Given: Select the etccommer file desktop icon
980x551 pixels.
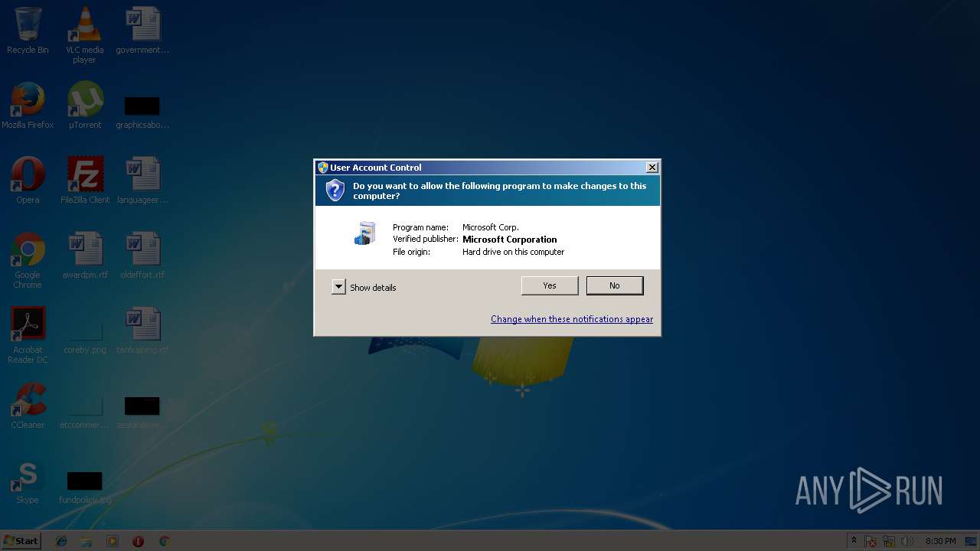Looking at the screenshot, I should point(85,412).
